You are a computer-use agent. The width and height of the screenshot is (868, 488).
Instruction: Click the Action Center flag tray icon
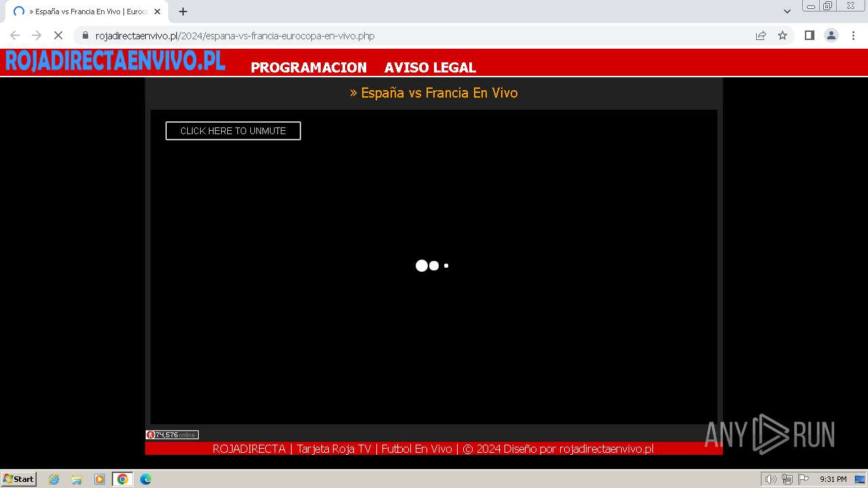(x=804, y=479)
